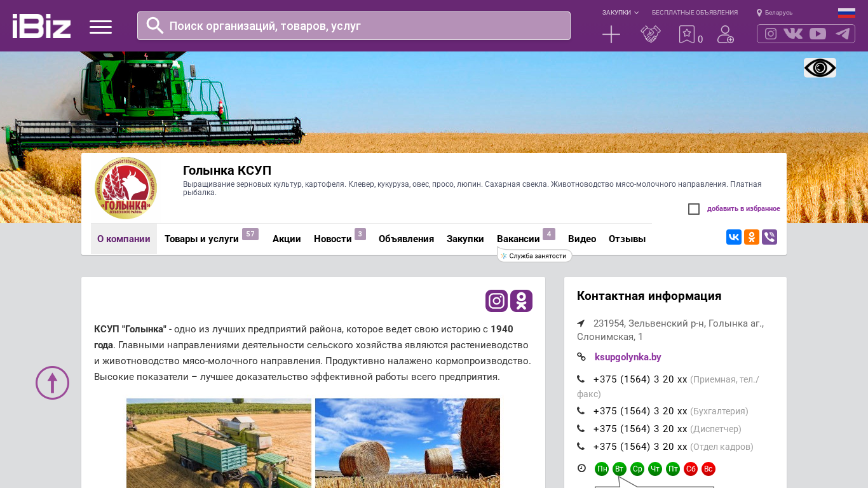Open company Instagram purple icon

[497, 301]
